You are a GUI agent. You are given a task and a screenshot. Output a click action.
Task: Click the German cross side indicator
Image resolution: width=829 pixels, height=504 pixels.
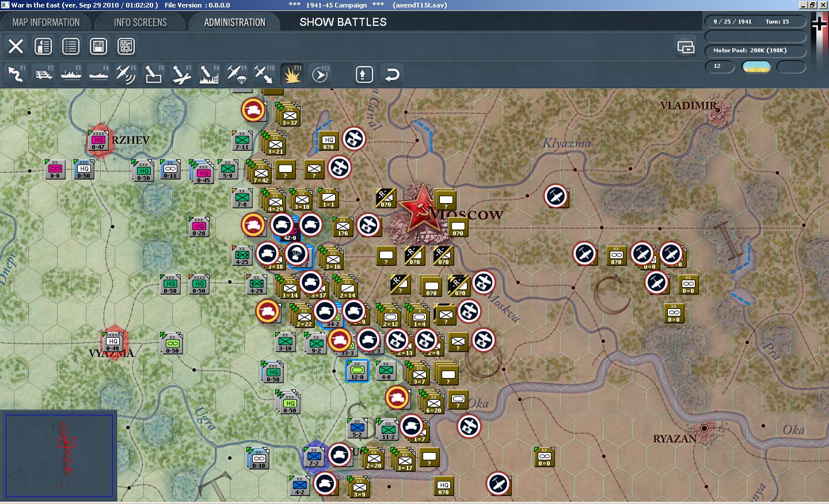819,24
